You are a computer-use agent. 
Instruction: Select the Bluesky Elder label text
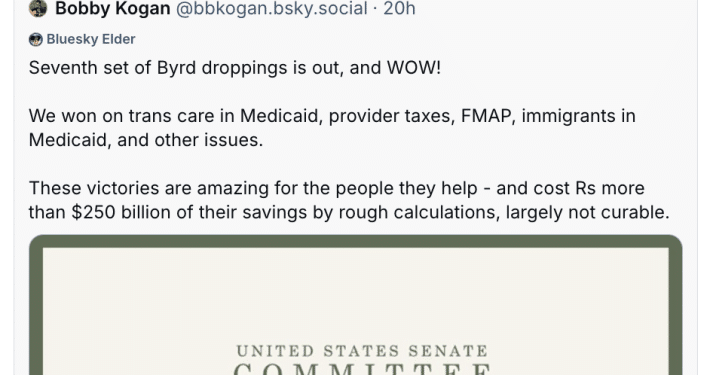pos(91,39)
